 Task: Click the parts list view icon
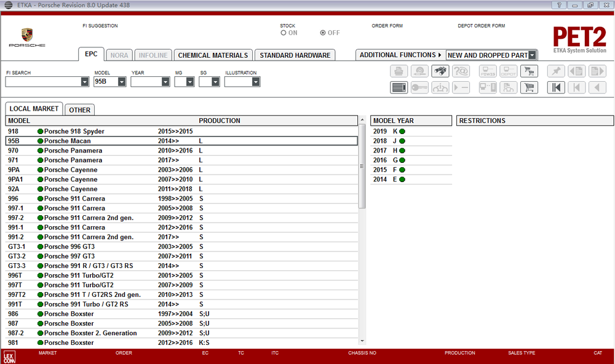coord(399,87)
